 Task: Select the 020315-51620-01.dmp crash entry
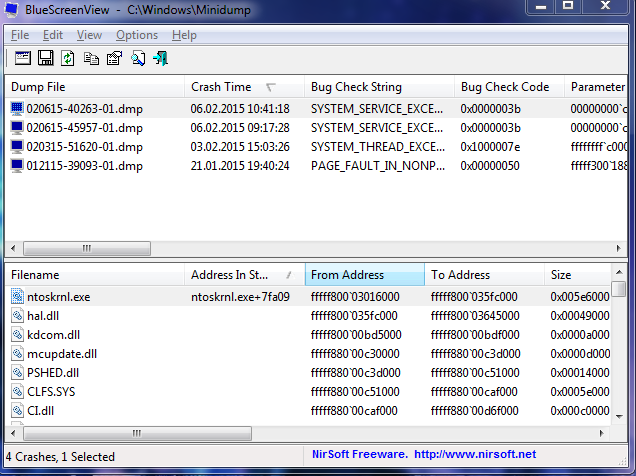click(84, 146)
